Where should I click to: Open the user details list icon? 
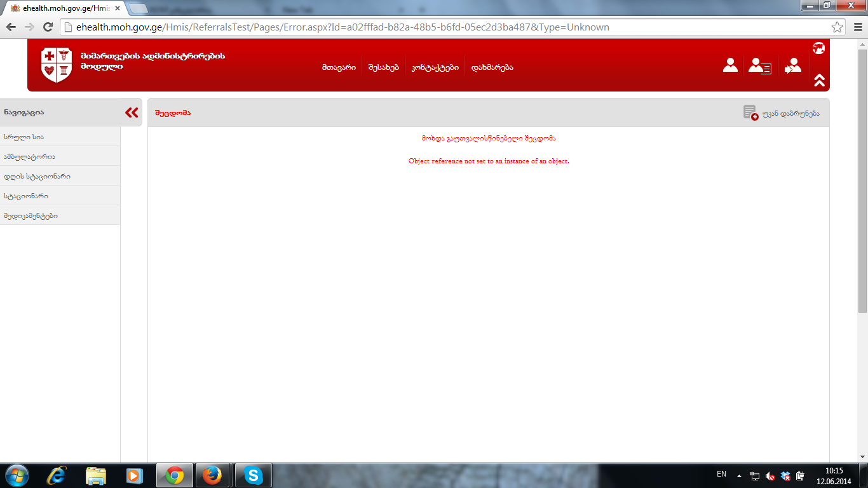point(759,65)
